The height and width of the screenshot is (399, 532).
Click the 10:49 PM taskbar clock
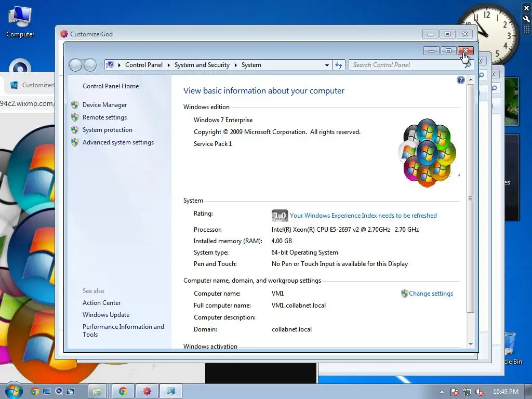(506, 392)
